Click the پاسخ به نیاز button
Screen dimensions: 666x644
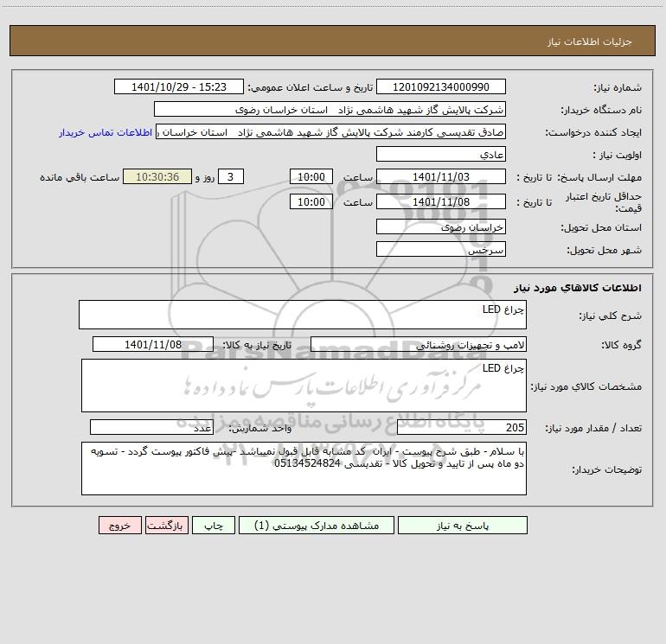pyautogui.click(x=463, y=525)
